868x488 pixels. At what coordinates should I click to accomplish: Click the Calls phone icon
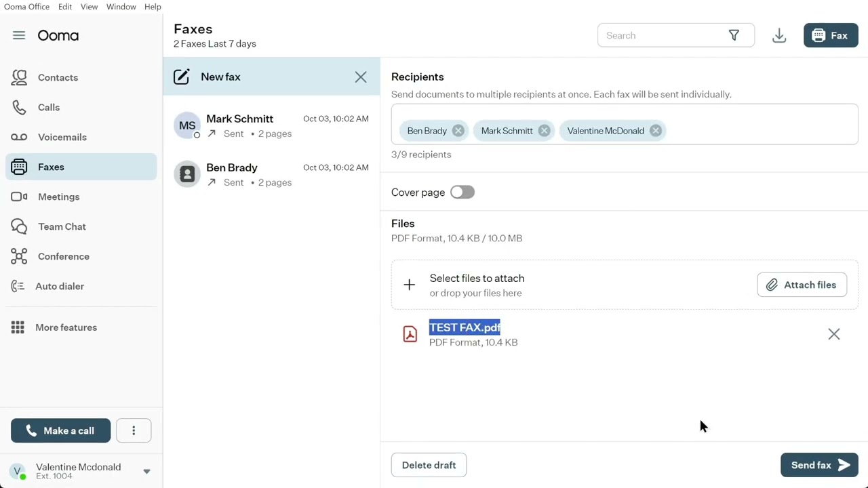click(19, 107)
